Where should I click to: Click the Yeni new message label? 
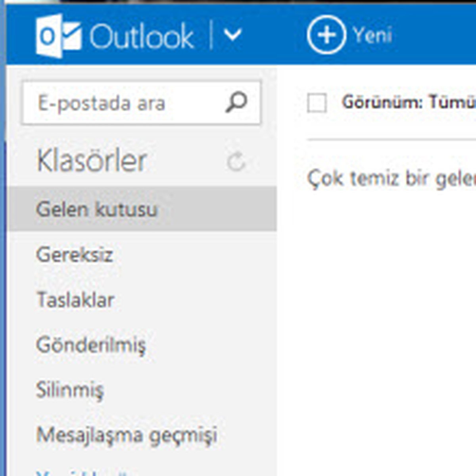(372, 35)
